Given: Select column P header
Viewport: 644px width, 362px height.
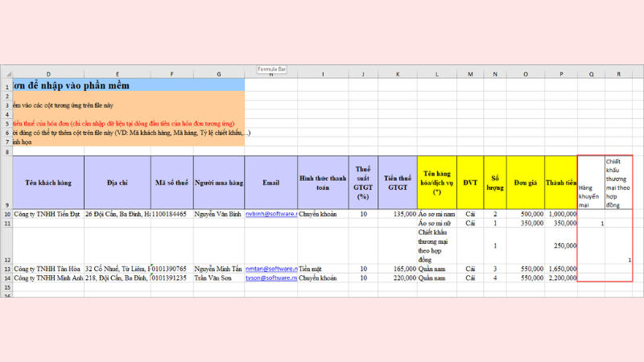Looking at the screenshot, I should click(561, 74).
